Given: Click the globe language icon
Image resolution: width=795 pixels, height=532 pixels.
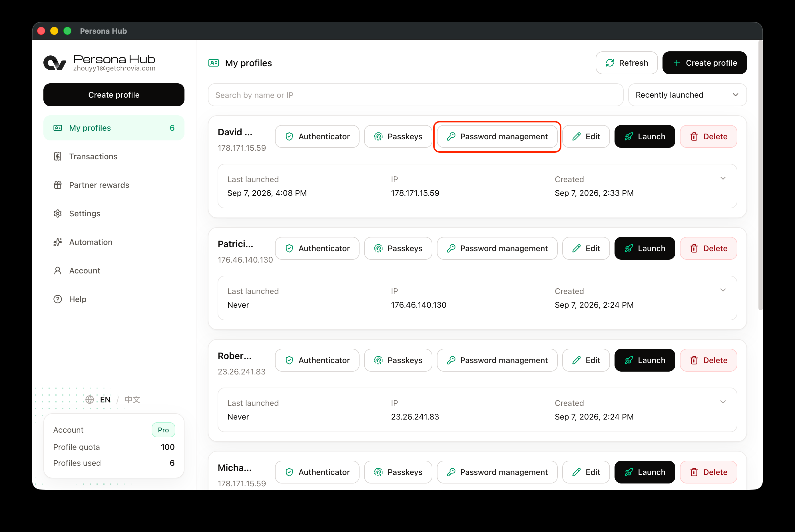Looking at the screenshot, I should (x=90, y=399).
